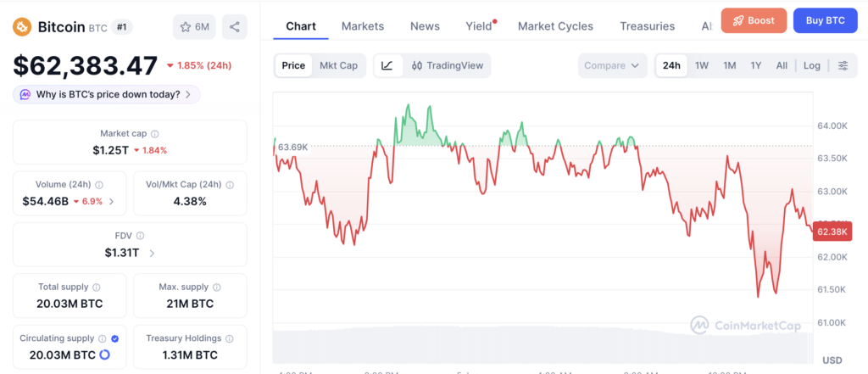The image size is (868, 374).
Task: Switch to the Treasuries tab
Action: (x=647, y=26)
